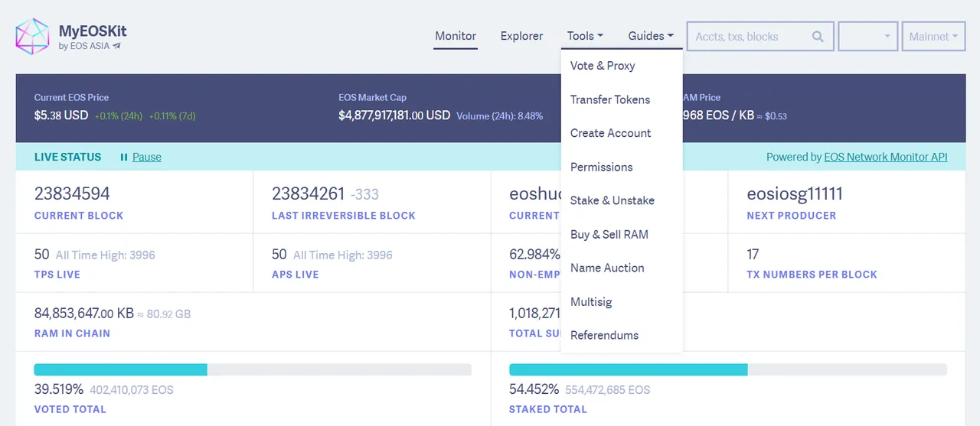Image resolution: width=980 pixels, height=426 pixels.
Task: Click the -333 block lag value
Action: (x=365, y=195)
